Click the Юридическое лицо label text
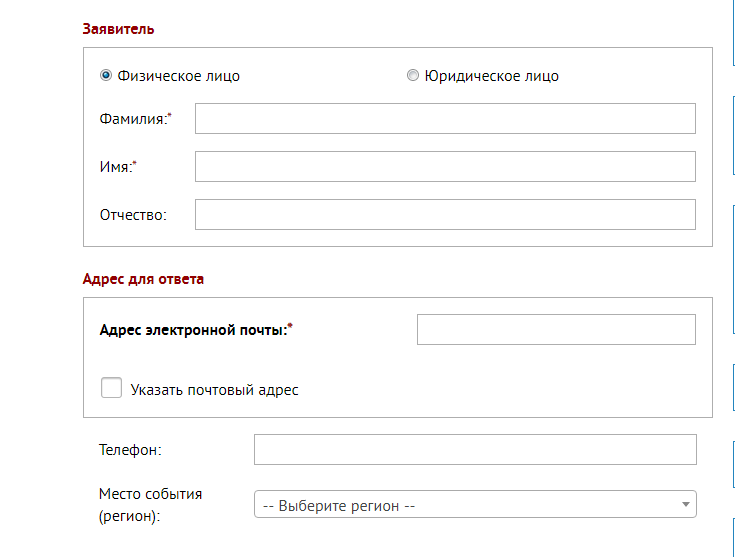Viewport: 735px width, 557px height. pos(492,76)
